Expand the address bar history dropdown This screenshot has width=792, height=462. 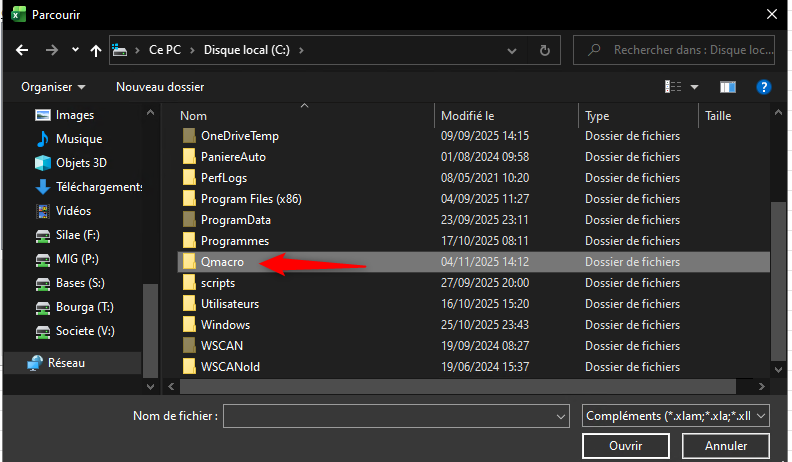[518, 49]
